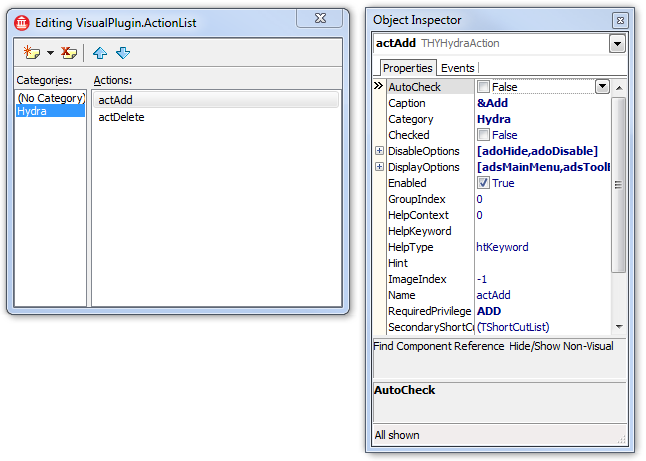The width and height of the screenshot is (646, 461).
Task: Open the AutoCheck value dropdown
Action: [x=602, y=87]
